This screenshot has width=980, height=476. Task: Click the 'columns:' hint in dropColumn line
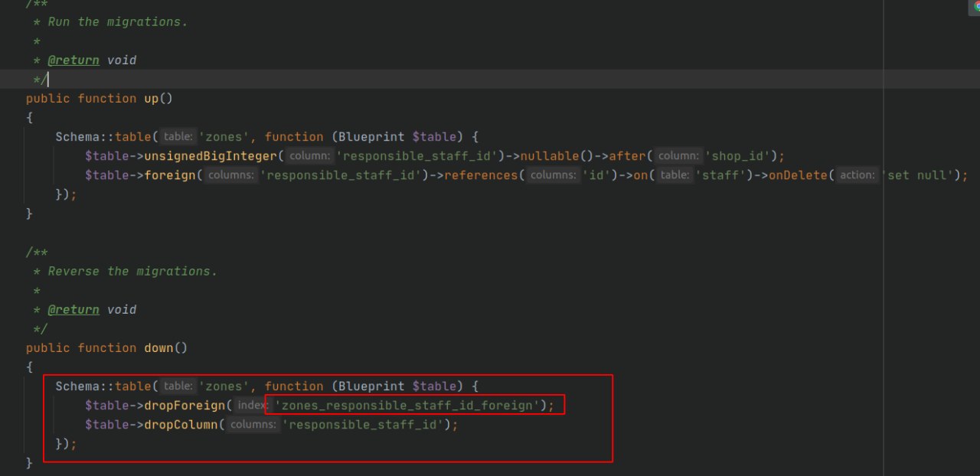point(253,424)
